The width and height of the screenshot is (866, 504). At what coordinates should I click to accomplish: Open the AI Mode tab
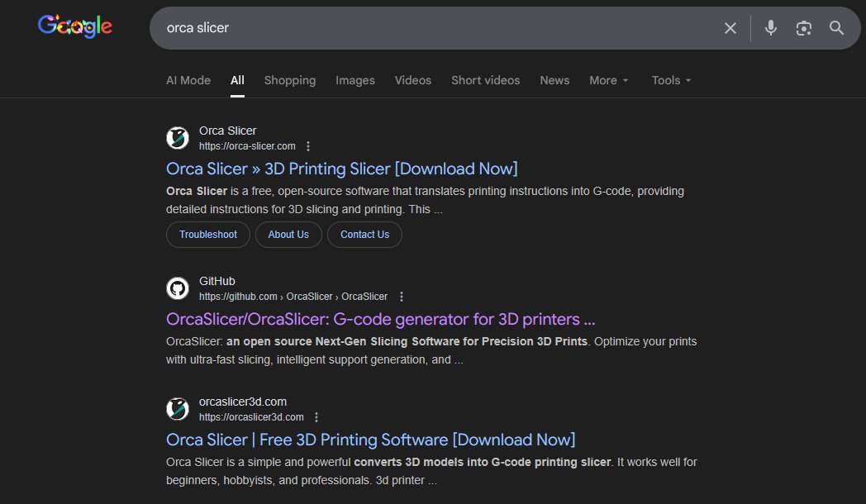(188, 80)
